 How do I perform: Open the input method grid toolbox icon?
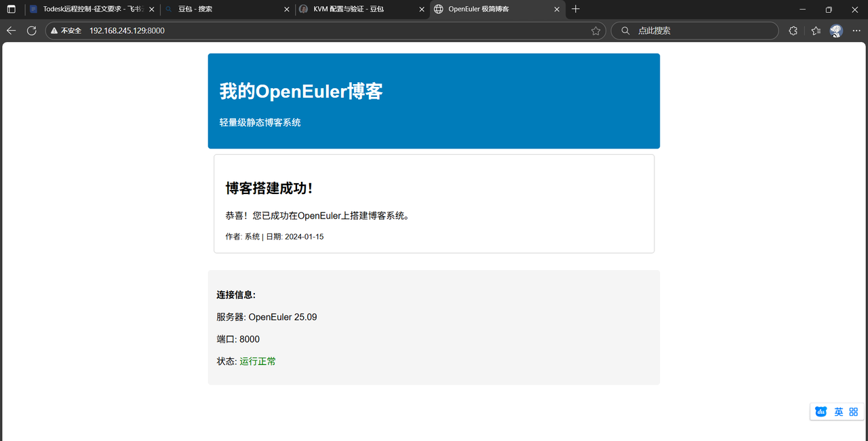point(854,412)
